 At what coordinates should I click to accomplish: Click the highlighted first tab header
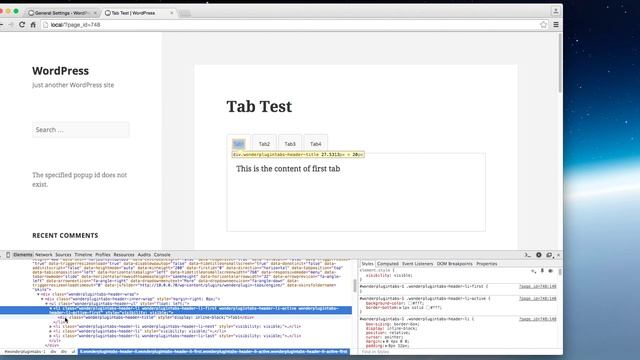pyautogui.click(x=239, y=144)
